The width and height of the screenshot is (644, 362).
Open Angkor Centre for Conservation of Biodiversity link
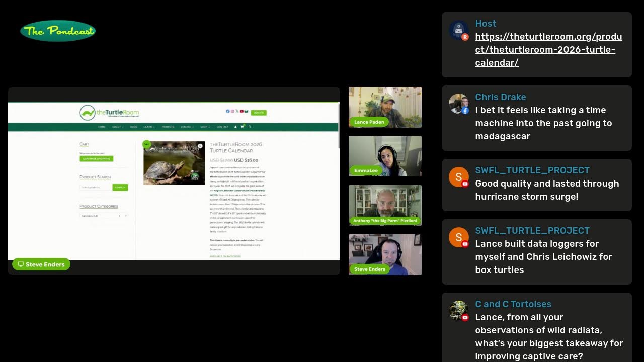(239, 192)
